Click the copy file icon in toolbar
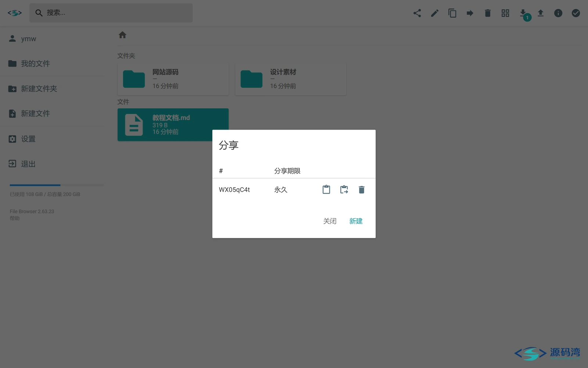 click(452, 13)
